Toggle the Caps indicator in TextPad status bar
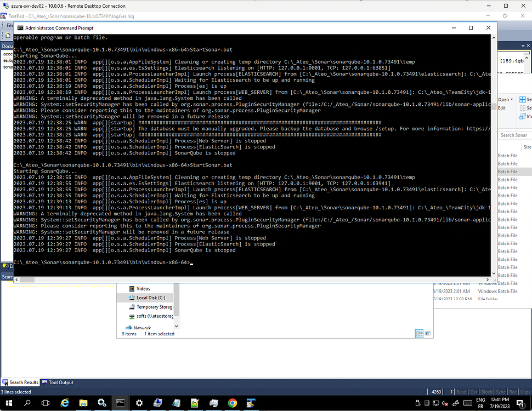This screenshot has height=411, width=532. tap(526, 392)
